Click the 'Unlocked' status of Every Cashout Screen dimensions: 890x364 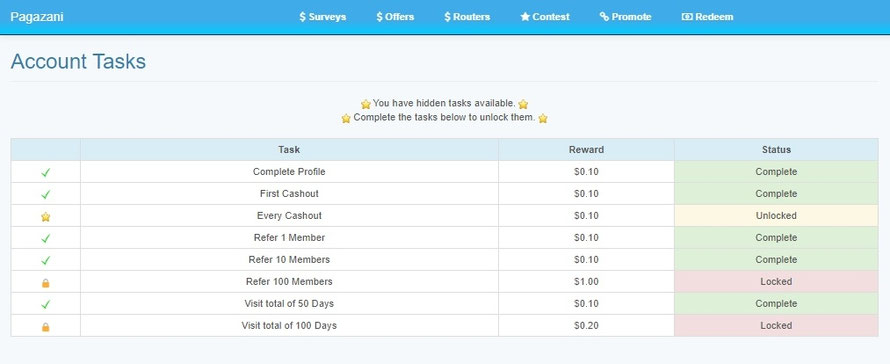coord(776,216)
